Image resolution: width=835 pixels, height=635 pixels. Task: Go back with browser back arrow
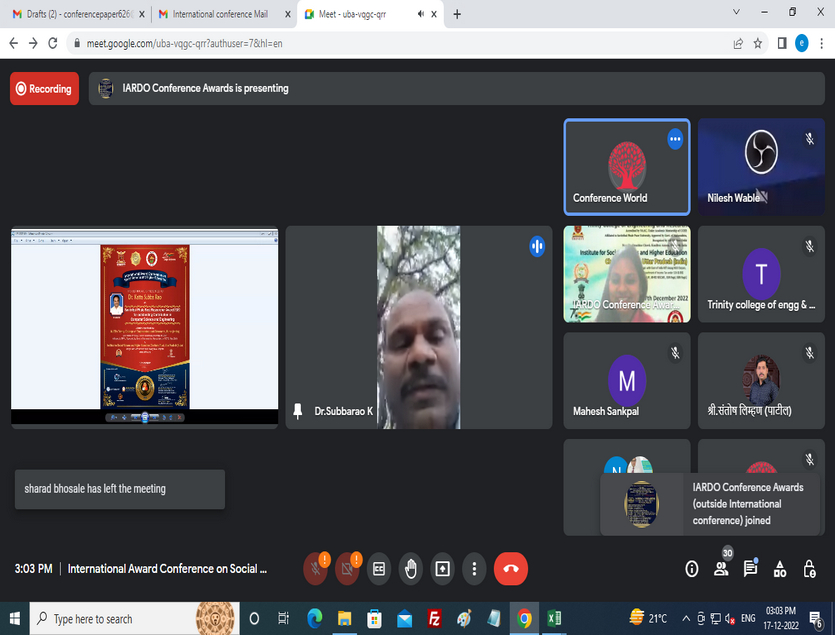14,43
